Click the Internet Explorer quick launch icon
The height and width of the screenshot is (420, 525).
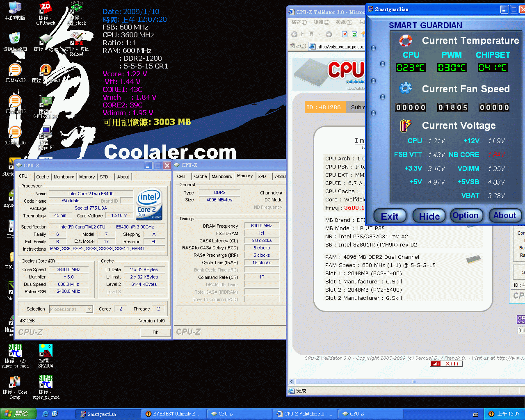45,414
